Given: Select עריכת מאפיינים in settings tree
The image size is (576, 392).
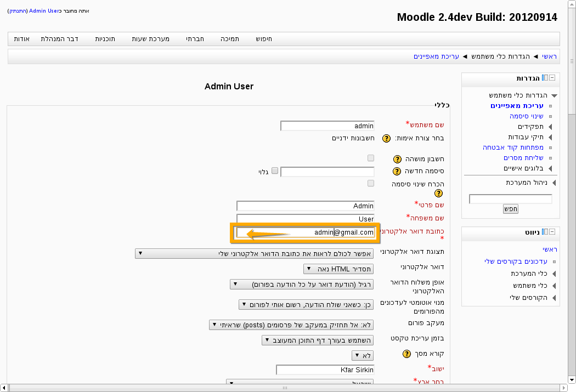Looking at the screenshot, I should pos(517,106).
